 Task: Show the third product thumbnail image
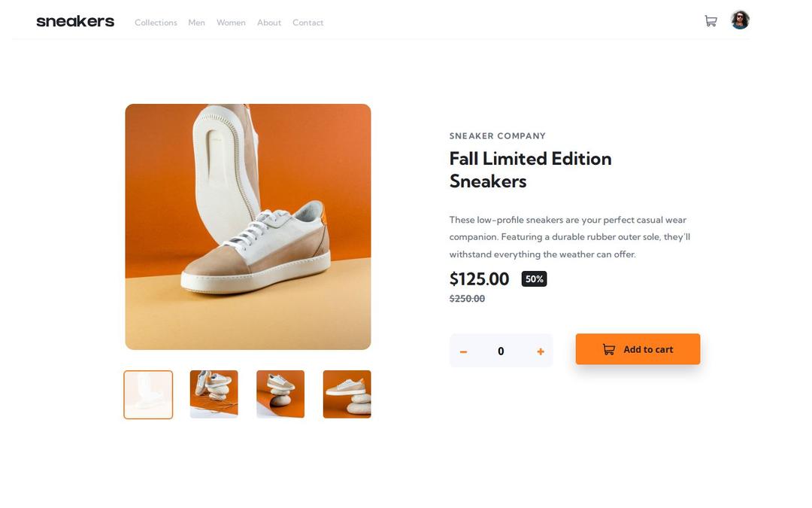[x=280, y=394]
